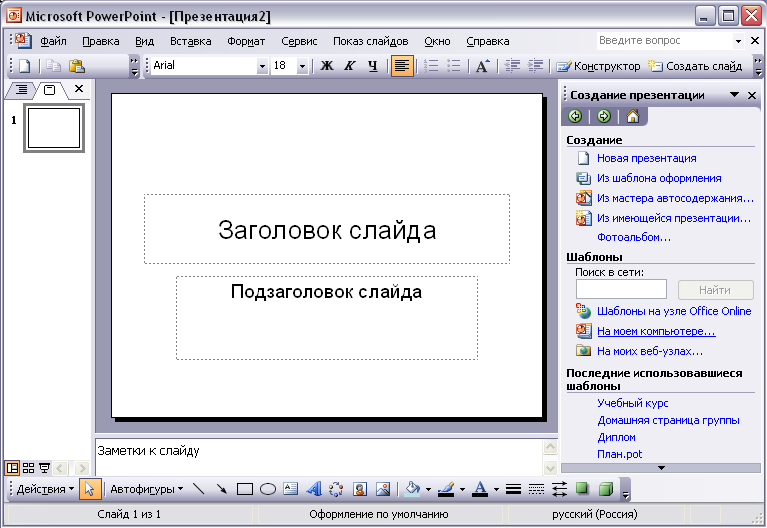Click the task pane Home icon

(x=633, y=116)
